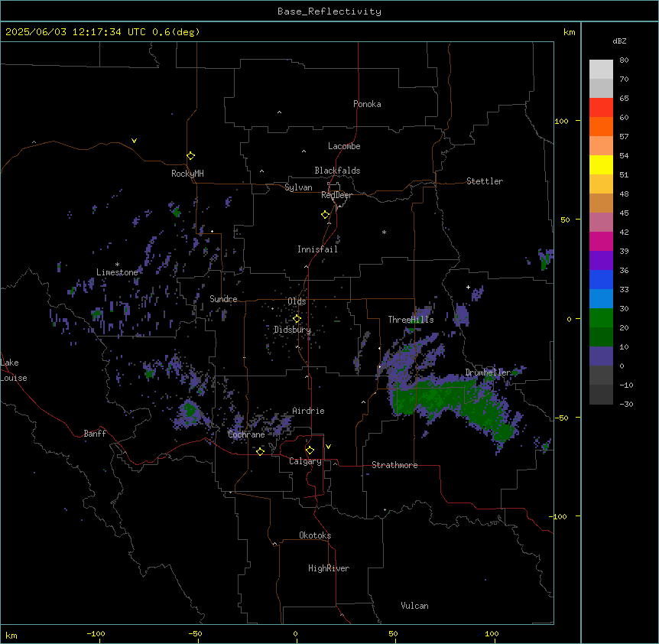659x644 pixels.
Task: Click the Innisfail label
Action: click(317, 249)
